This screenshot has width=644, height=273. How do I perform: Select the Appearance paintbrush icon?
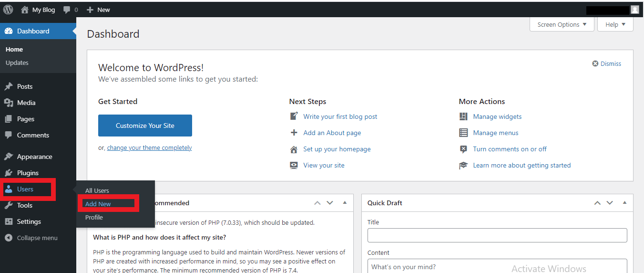[9, 157]
